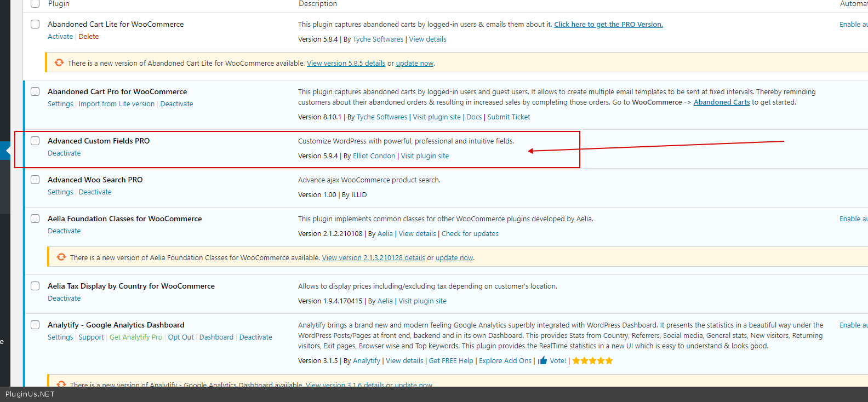Delete the Abandoned Cart Lite plugin

pyautogui.click(x=88, y=37)
